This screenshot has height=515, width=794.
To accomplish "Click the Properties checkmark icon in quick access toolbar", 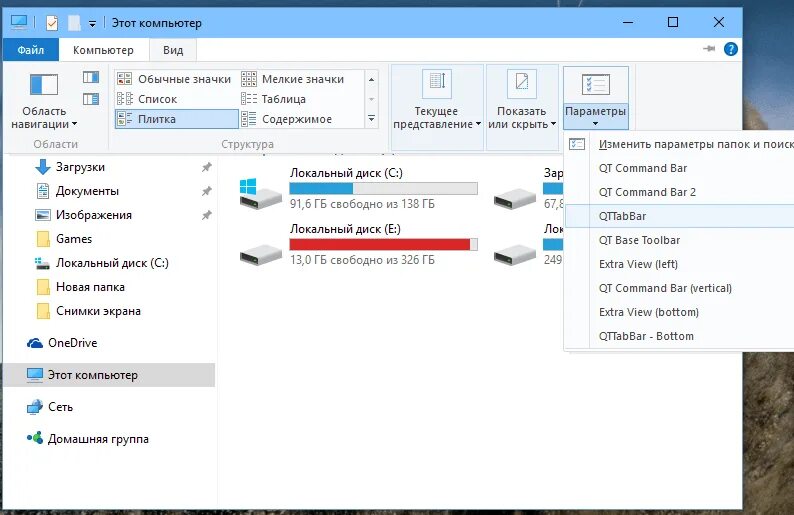I will tap(52, 23).
